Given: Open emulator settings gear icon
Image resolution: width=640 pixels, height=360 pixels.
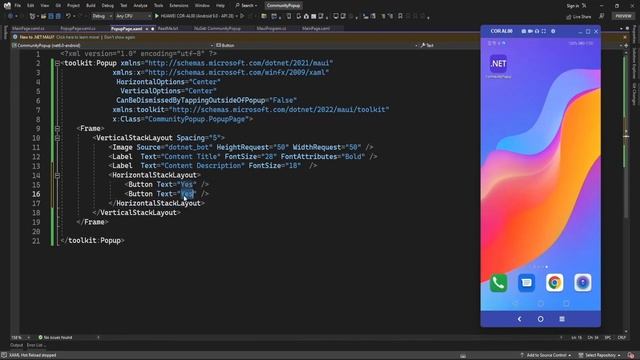Looking at the screenshot, I should 553,31.
